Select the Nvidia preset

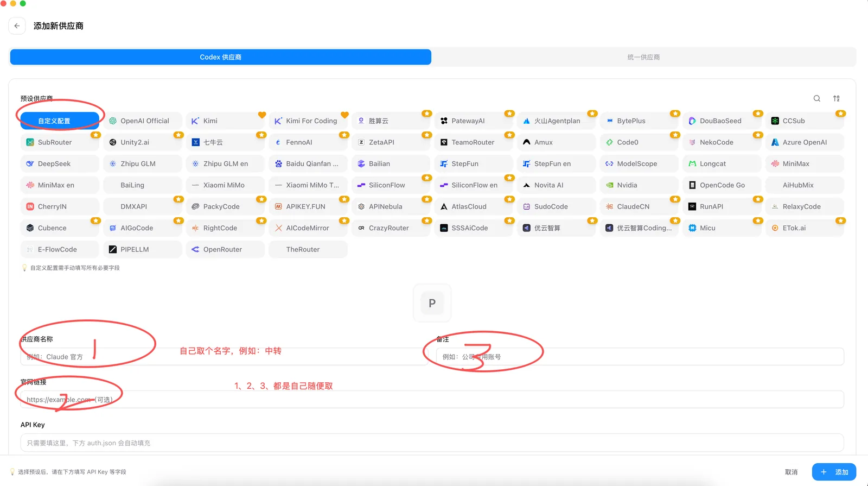(x=639, y=185)
